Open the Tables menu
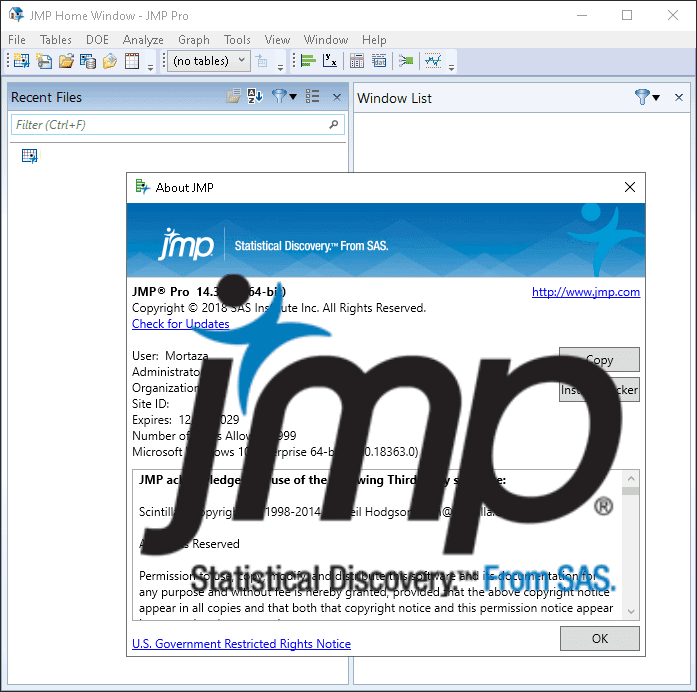 tap(56, 40)
